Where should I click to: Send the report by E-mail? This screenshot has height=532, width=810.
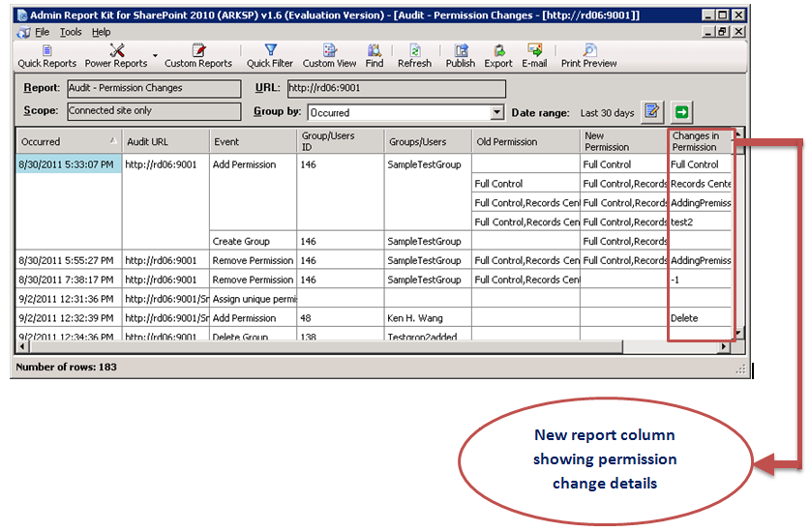(x=534, y=57)
